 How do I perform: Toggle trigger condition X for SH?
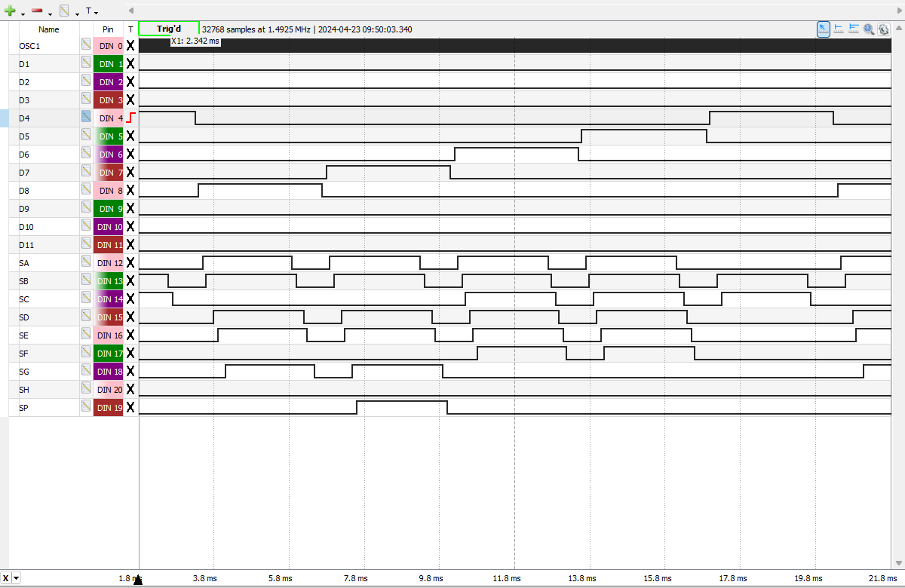tap(130, 389)
